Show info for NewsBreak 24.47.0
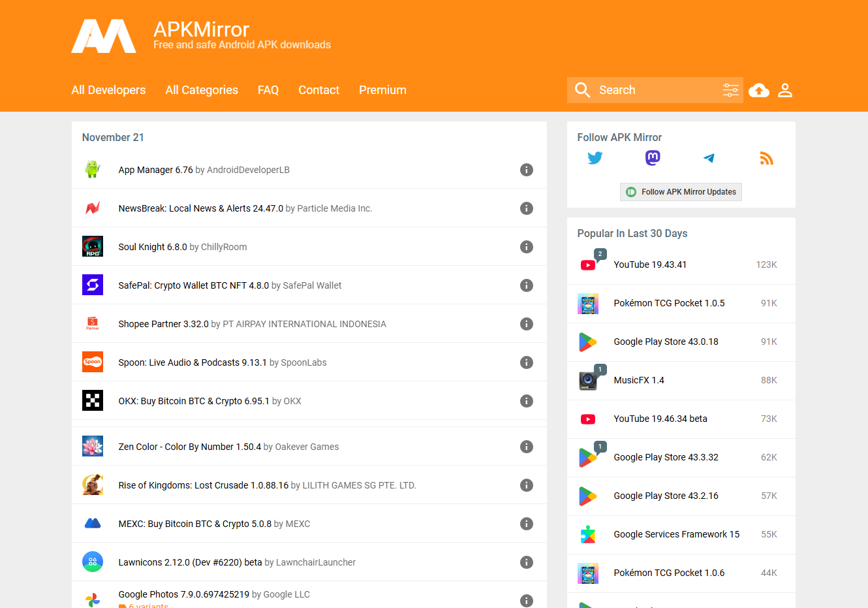The image size is (868, 608). (527, 208)
